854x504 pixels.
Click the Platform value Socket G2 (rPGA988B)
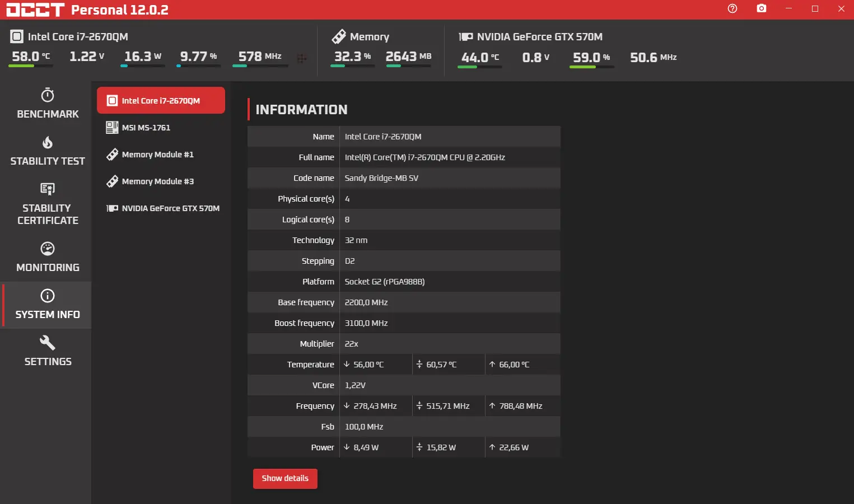(385, 282)
